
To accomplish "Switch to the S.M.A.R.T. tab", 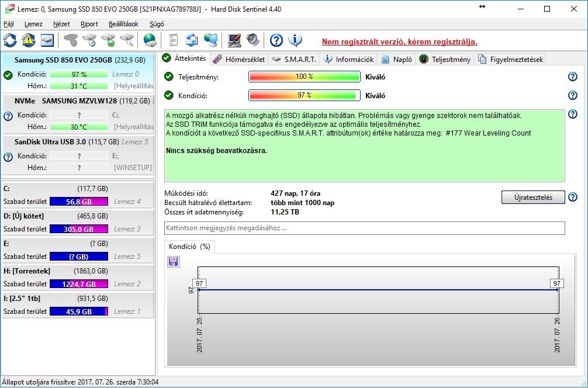I will coord(295,59).
